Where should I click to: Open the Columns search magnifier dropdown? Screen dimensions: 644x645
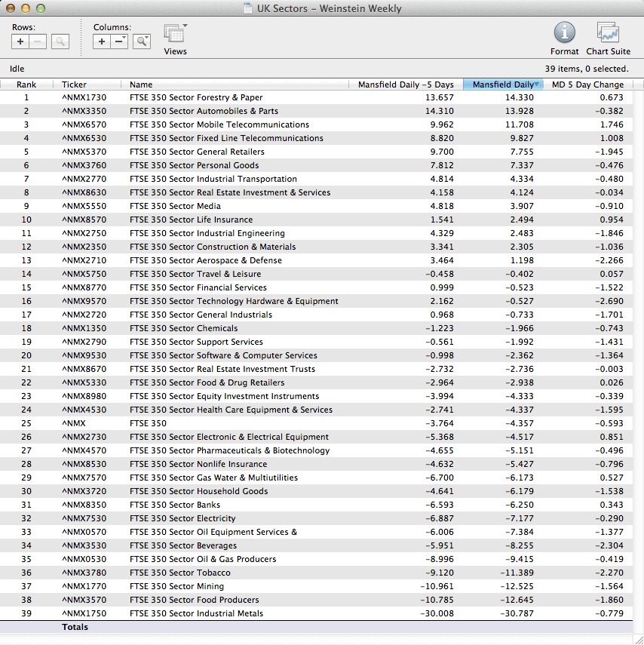coord(141,41)
